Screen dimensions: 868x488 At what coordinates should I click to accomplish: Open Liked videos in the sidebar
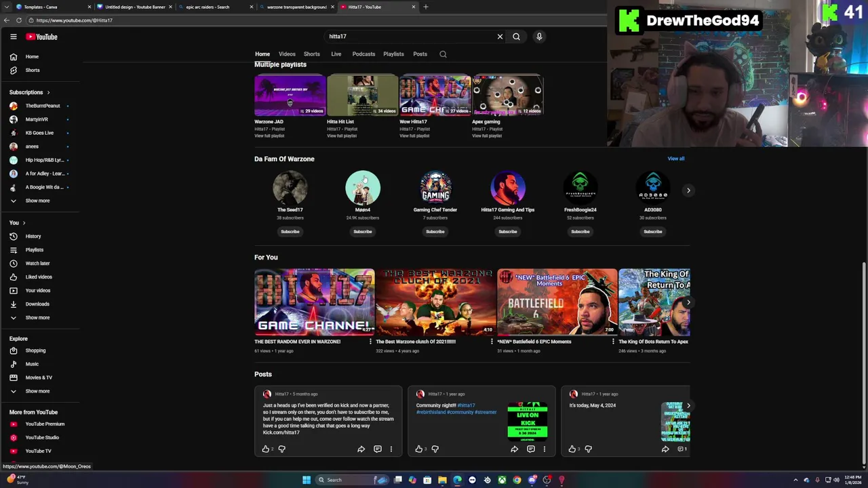pos(40,277)
